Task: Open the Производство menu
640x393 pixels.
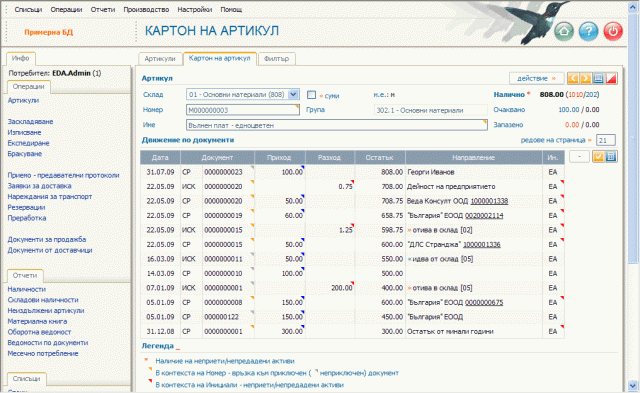Action: point(146,9)
